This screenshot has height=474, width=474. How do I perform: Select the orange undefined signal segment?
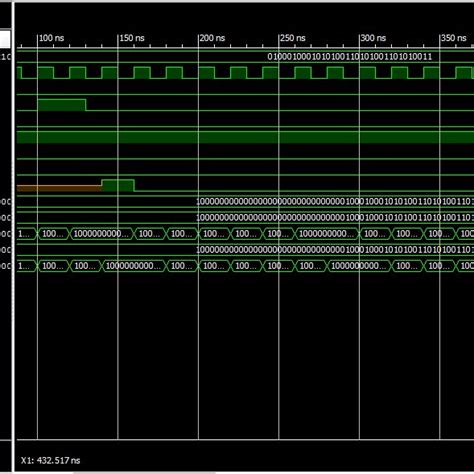59,188
